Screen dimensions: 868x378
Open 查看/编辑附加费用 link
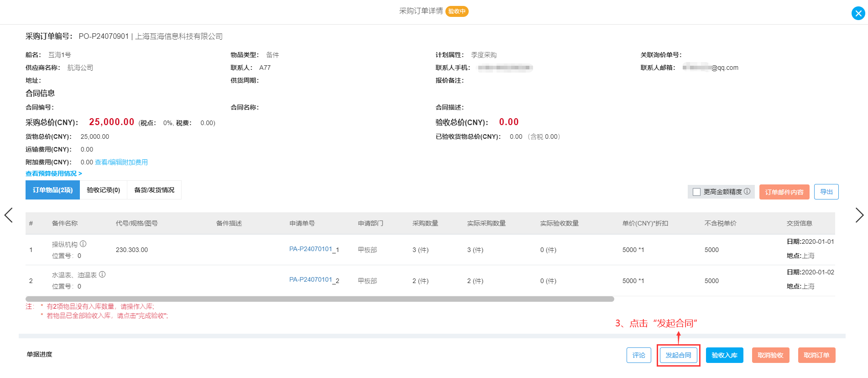click(x=121, y=162)
